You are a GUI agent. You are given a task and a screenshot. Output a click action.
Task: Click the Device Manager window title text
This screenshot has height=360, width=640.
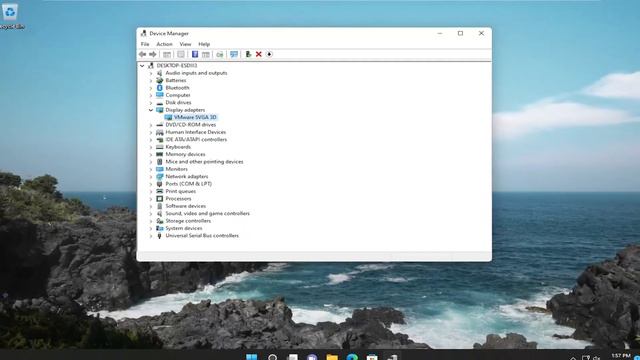[169, 33]
